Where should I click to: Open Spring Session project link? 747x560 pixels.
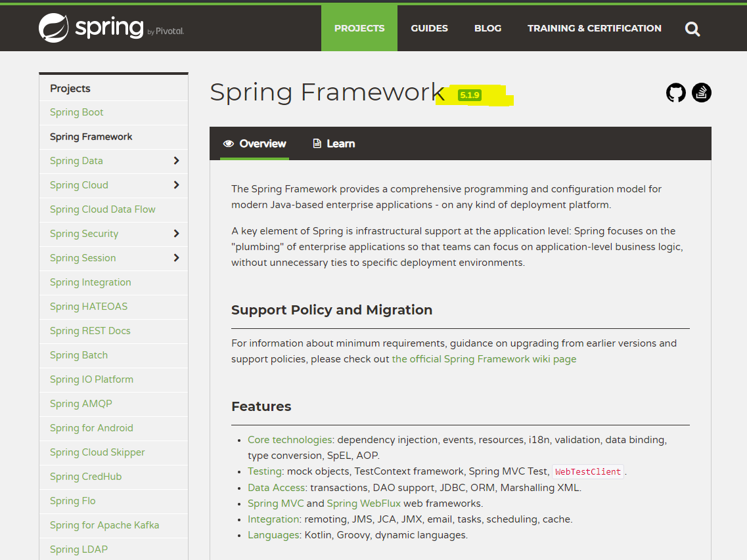(x=83, y=258)
